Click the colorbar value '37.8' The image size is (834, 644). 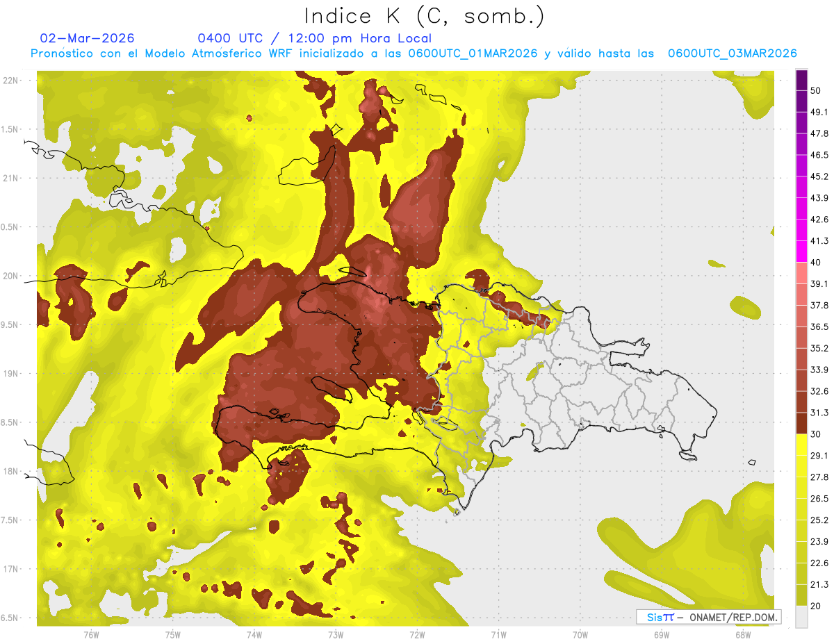[819, 305]
